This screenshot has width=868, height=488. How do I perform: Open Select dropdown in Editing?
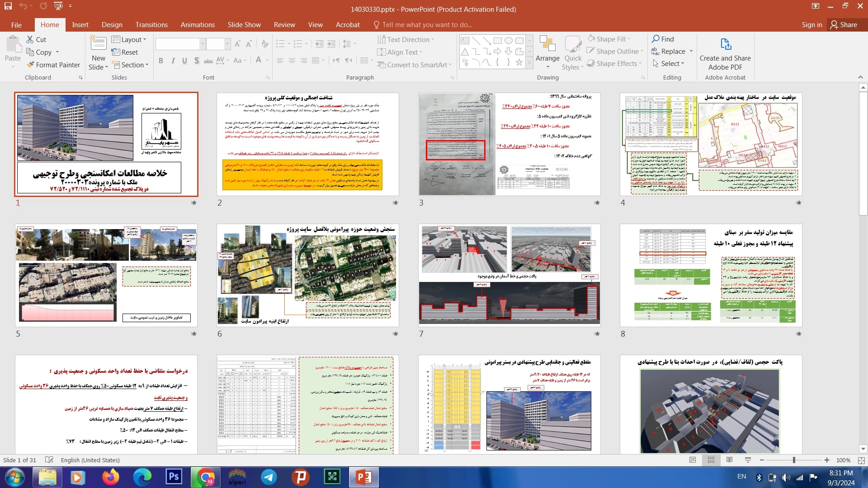(x=668, y=63)
